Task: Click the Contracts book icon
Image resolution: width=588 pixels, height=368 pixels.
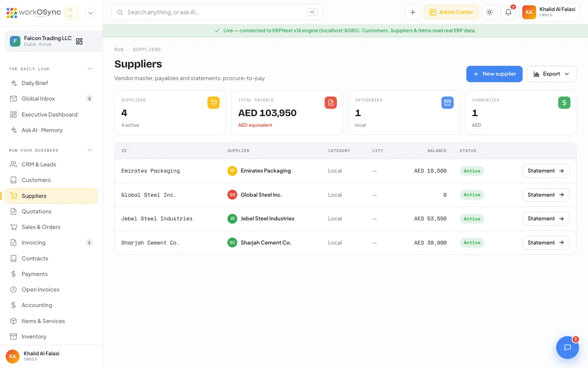Action: click(13, 258)
